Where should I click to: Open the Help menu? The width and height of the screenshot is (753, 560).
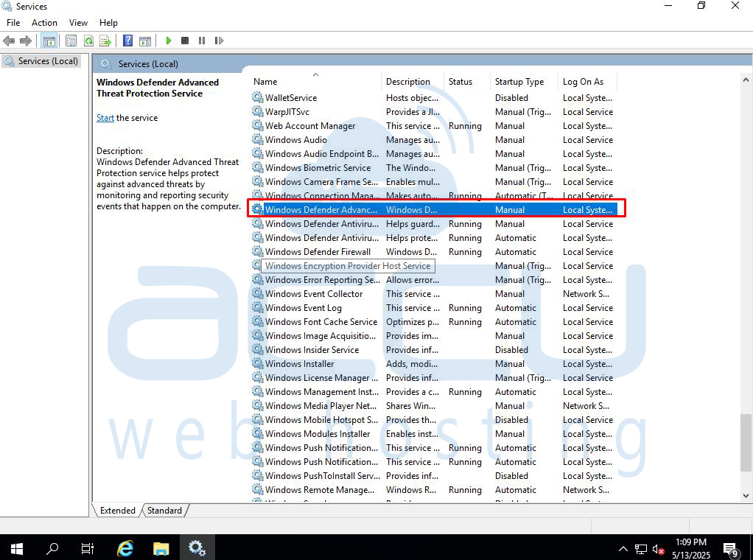point(108,23)
